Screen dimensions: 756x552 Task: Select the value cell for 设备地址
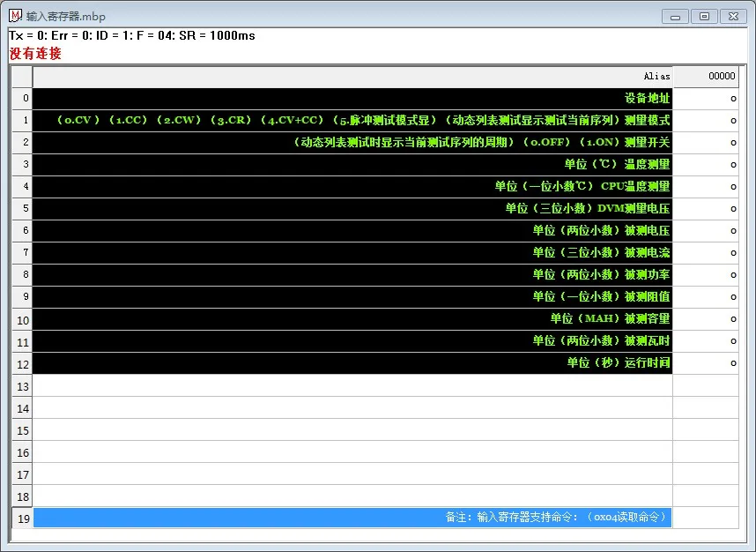click(x=706, y=99)
